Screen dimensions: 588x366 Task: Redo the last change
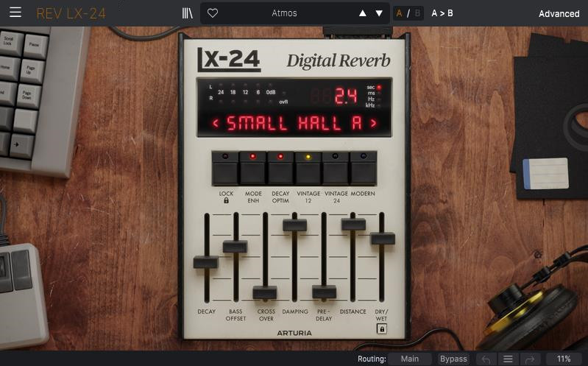point(530,359)
